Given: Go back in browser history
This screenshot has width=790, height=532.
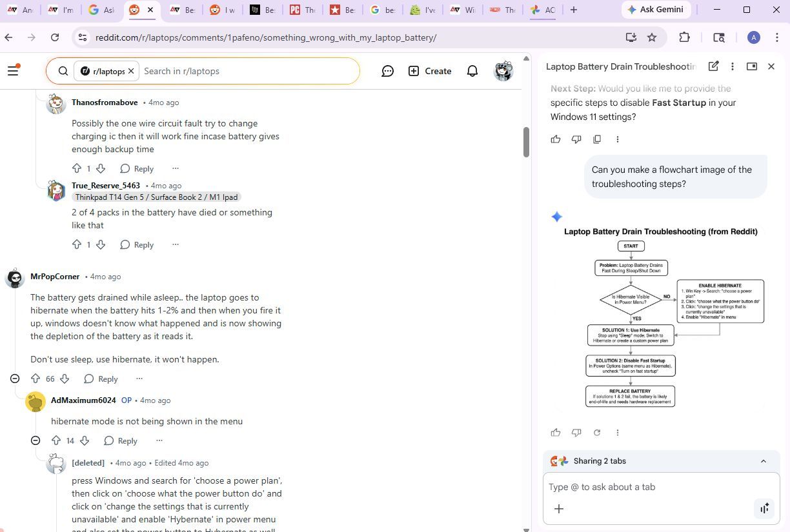Looking at the screenshot, I should point(8,37).
